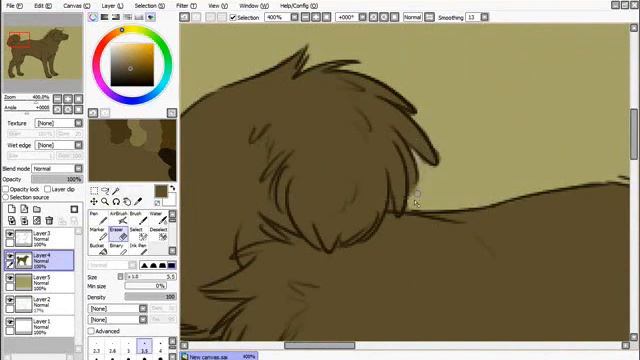Hide Layer1 using its eye icon
Viewport: 640px width, 360px height.
pos(10,322)
